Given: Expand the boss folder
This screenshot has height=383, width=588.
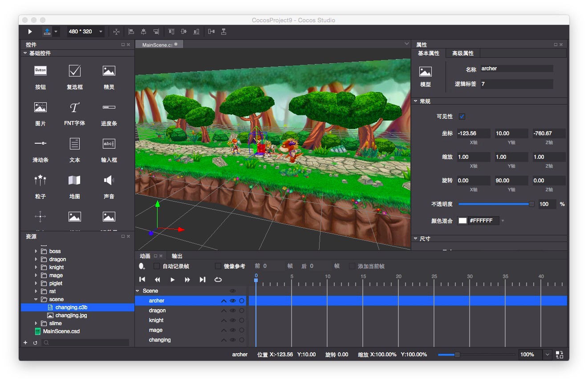Looking at the screenshot, I should pos(36,251).
